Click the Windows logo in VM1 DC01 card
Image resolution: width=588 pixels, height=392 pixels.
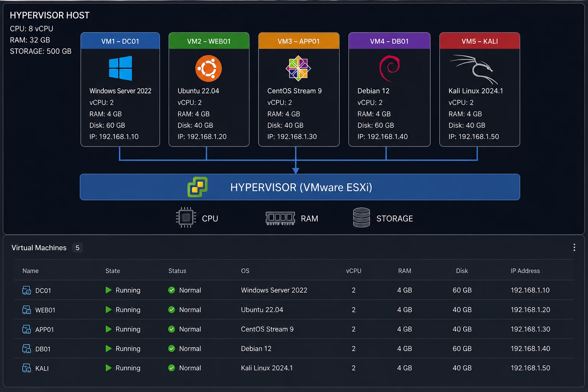click(121, 68)
